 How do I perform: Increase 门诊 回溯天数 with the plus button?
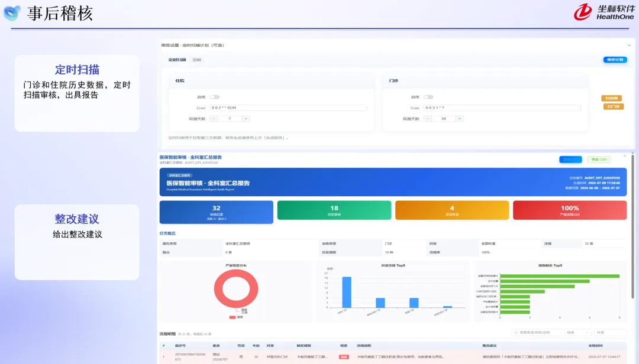pyautogui.click(x=460, y=119)
